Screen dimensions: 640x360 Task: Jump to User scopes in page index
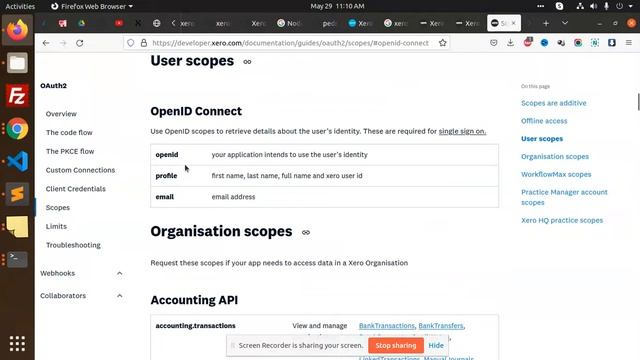click(x=542, y=139)
